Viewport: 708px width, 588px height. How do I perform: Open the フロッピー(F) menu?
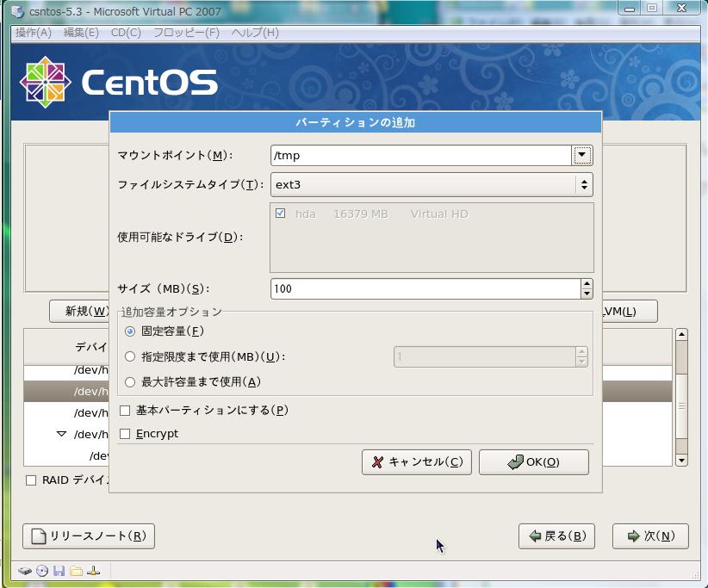pos(186,33)
